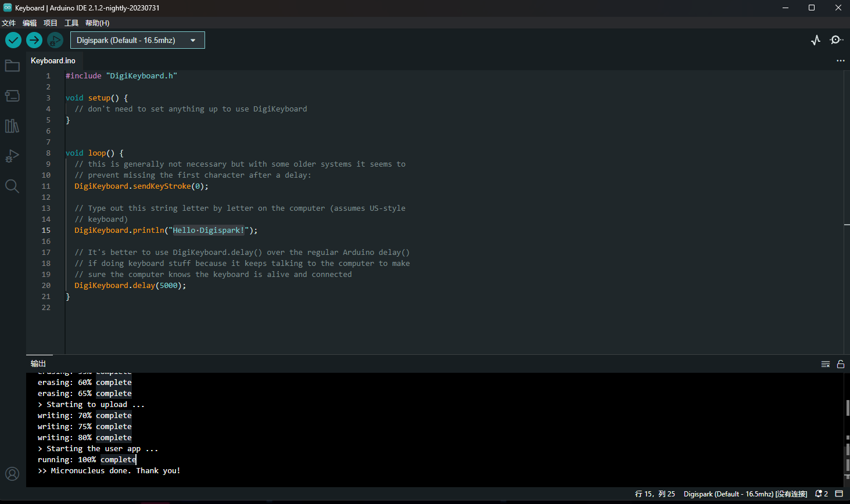Open the 工具 menu

click(71, 23)
